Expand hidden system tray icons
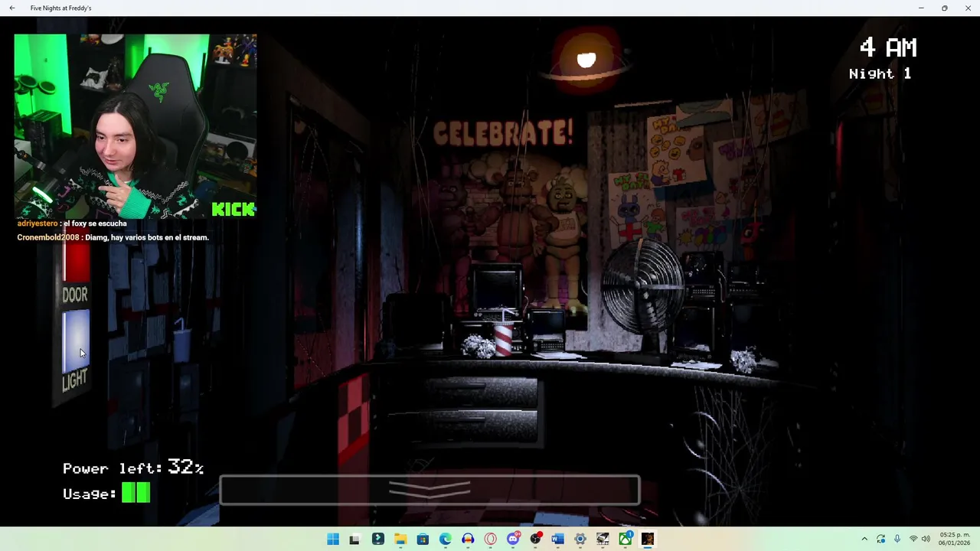Image resolution: width=980 pixels, height=551 pixels. (864, 540)
